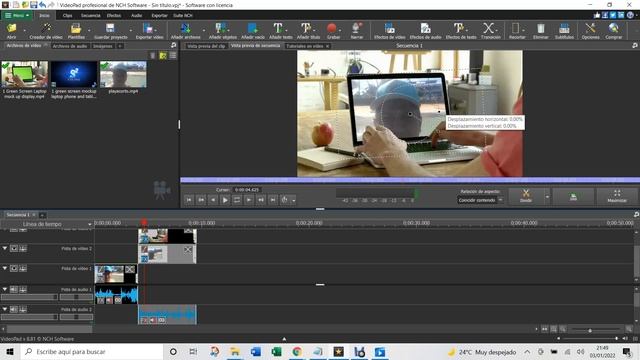Viewport: 640px width, 360px height.
Task: Open the Añadir archivos dropdown arrow
Action: point(204,30)
